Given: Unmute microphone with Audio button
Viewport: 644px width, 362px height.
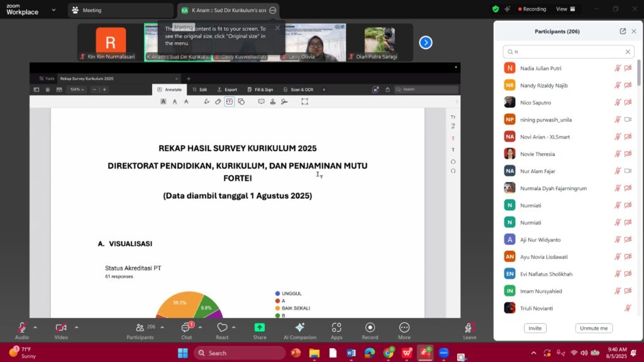Looking at the screenshot, I should 22,331.
